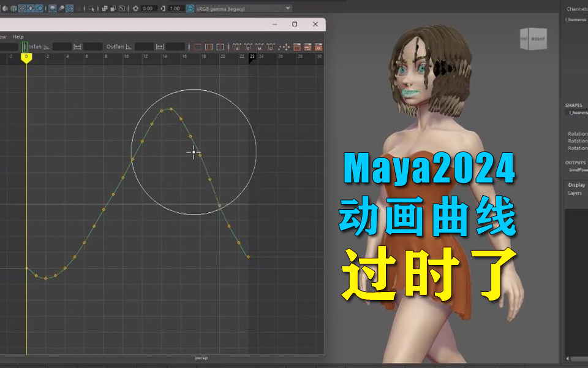Click the OutTan weight lock icon
Screen dimensions: 588x368
pos(160,47)
